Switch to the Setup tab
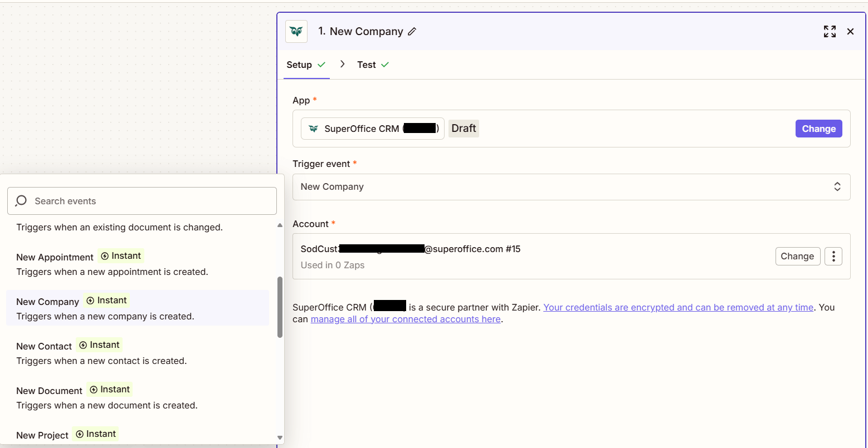 [300, 64]
